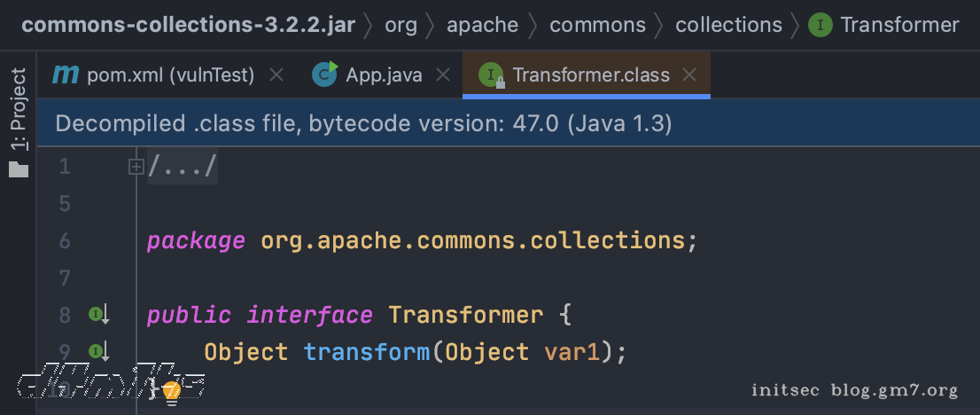Click the Project folder icon in sidebar
This screenshot has height=415, width=980.
(x=19, y=169)
